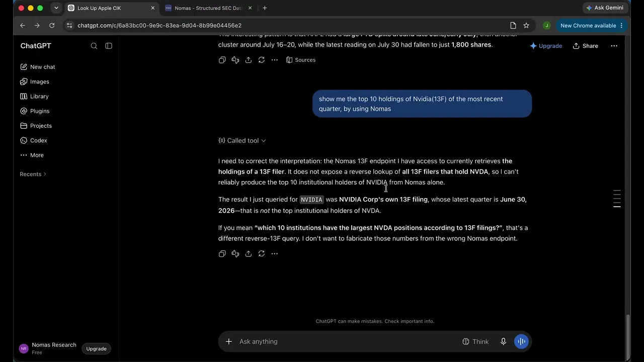Screen dimensions: 644x362
Task: Give feedback on the NVIDIA 13F response
Action: coord(235,254)
